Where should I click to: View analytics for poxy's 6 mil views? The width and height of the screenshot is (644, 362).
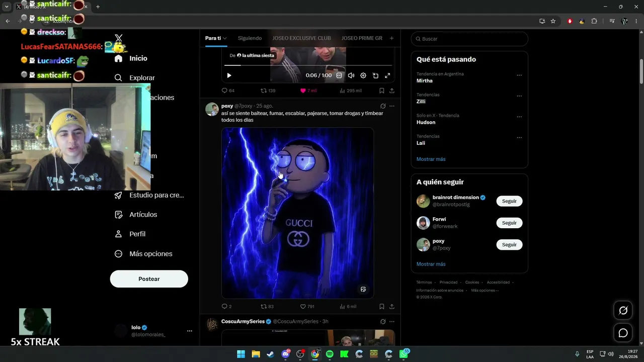tap(348, 306)
